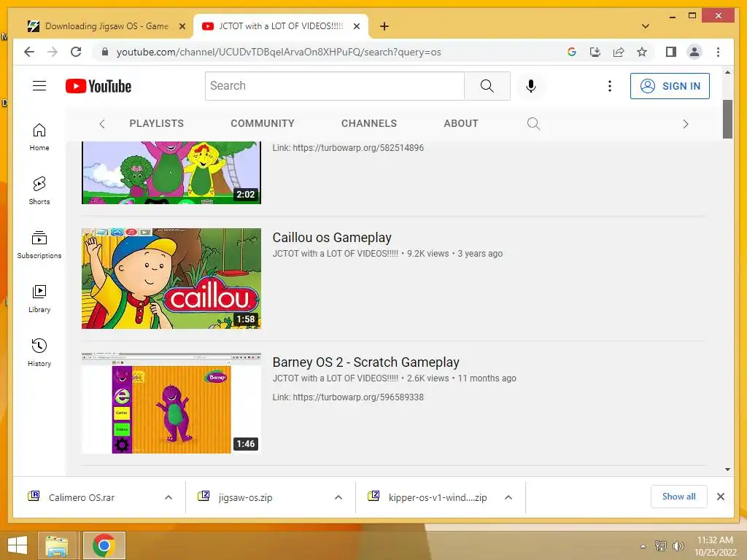Image resolution: width=747 pixels, height=560 pixels.
Task: Open Caillou os Gameplay video title
Action: (x=332, y=237)
